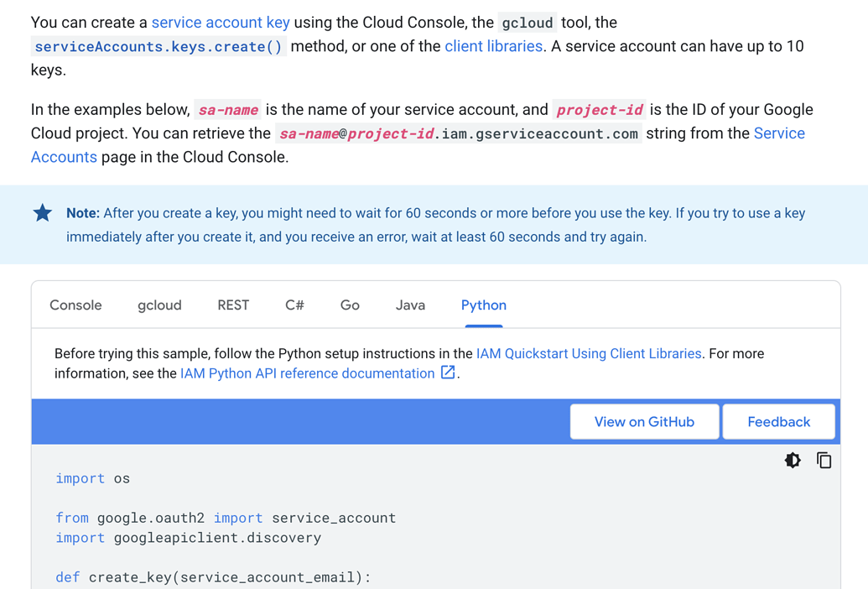Switch to the gcloud tab
Screen dimensions: 868x589
[x=159, y=305]
